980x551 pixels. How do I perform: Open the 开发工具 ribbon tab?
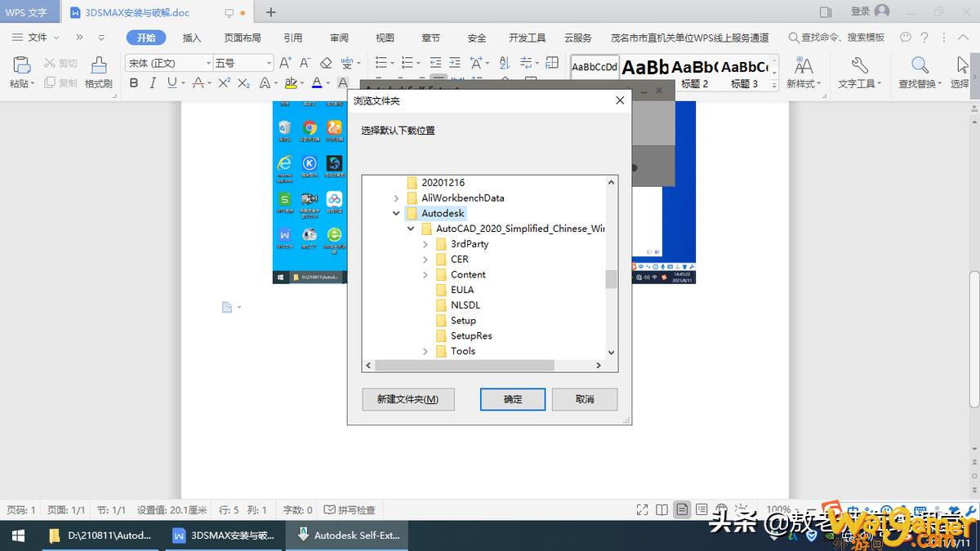(527, 38)
